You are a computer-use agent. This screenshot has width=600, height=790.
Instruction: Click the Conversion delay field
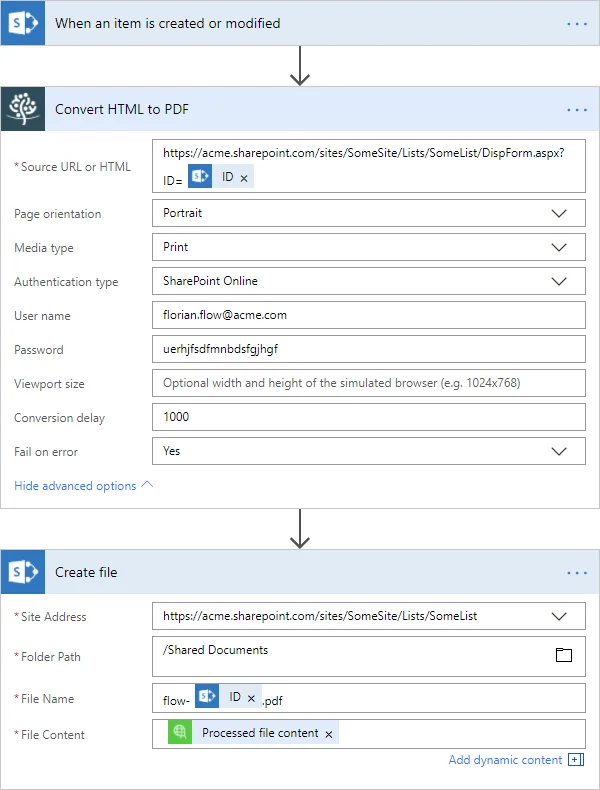point(369,417)
